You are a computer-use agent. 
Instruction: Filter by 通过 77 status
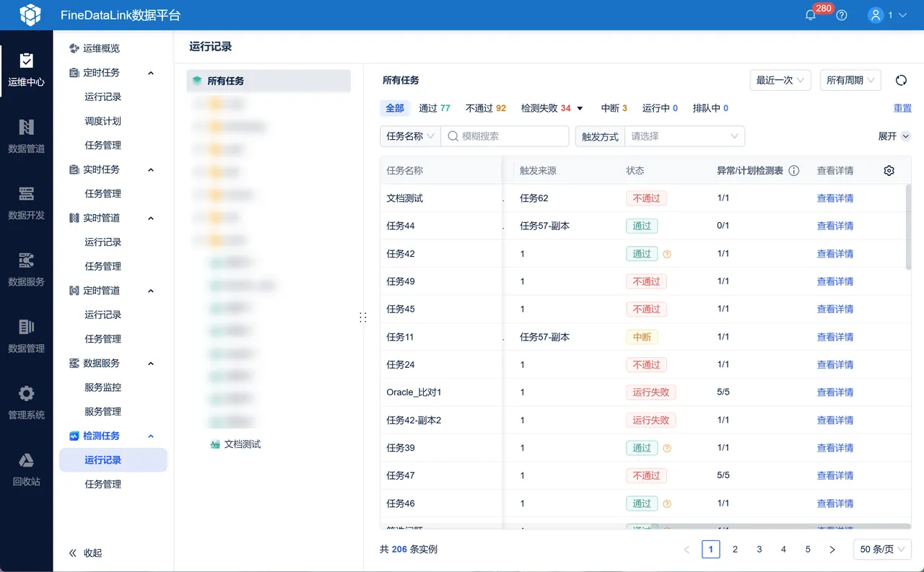click(435, 108)
